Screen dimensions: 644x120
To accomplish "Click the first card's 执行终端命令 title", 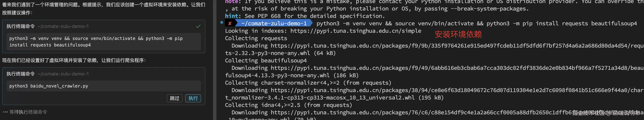I will [x=20, y=26].
